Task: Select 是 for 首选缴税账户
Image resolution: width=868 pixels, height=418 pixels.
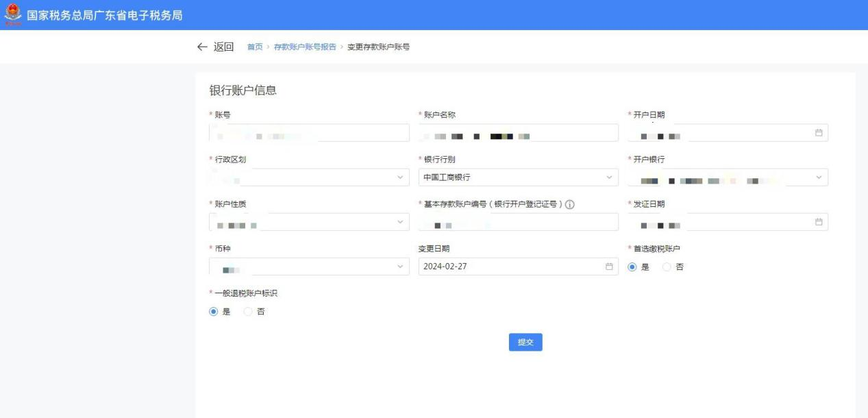Action: click(632, 267)
